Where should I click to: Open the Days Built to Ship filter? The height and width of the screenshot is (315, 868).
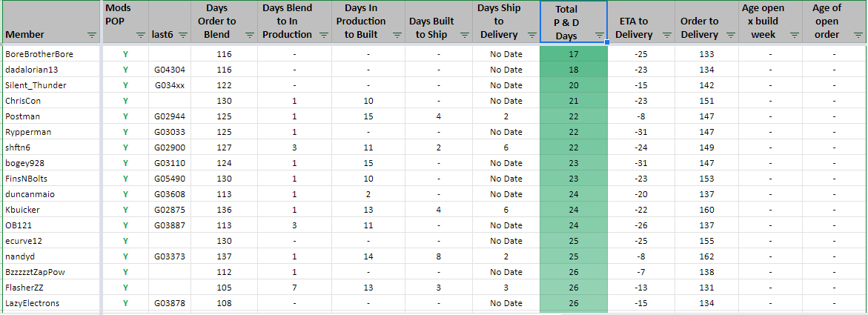click(x=466, y=35)
